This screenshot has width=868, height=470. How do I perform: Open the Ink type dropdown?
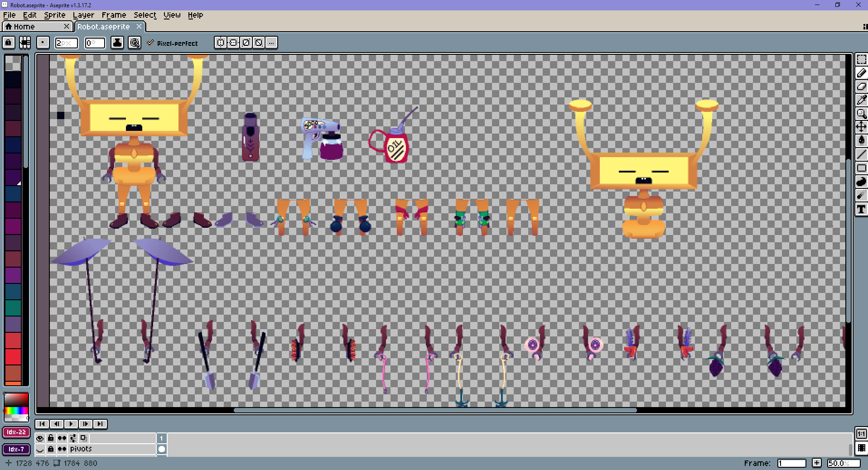[117, 43]
